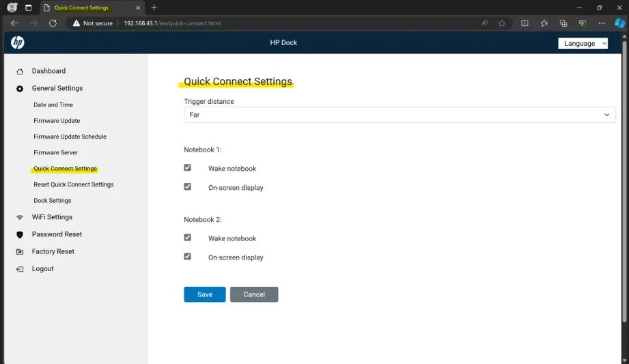Open Factory Reset in sidebar
This screenshot has height=364, width=629.
[53, 251]
